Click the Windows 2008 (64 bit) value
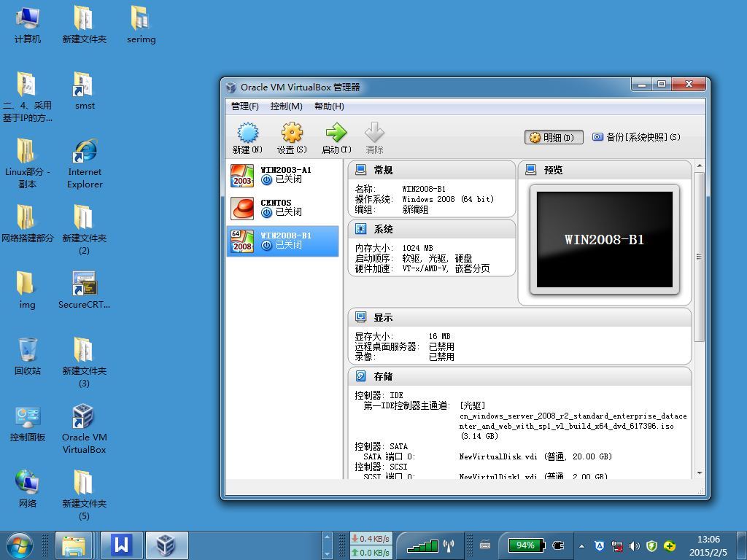747x560 pixels. coord(448,199)
